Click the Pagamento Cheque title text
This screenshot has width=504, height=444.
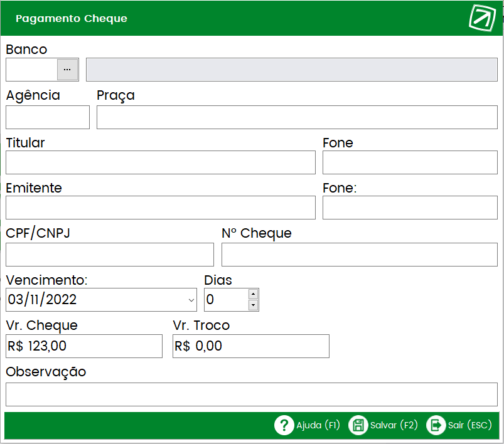72,19
